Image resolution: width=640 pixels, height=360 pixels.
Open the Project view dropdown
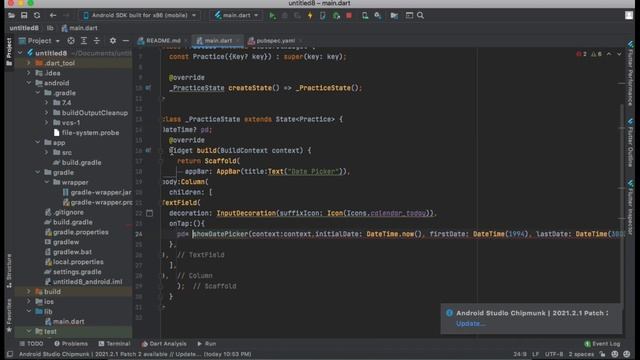pyautogui.click(x=40, y=41)
